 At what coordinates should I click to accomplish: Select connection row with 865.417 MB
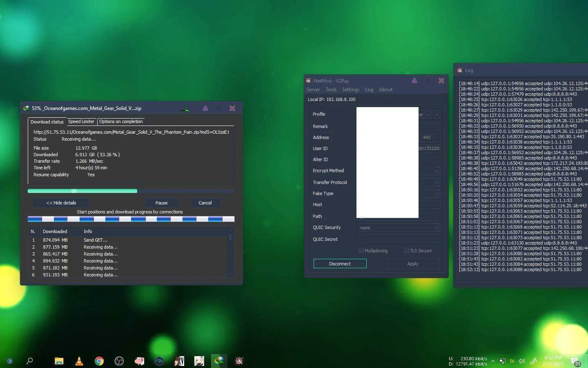[128, 254]
